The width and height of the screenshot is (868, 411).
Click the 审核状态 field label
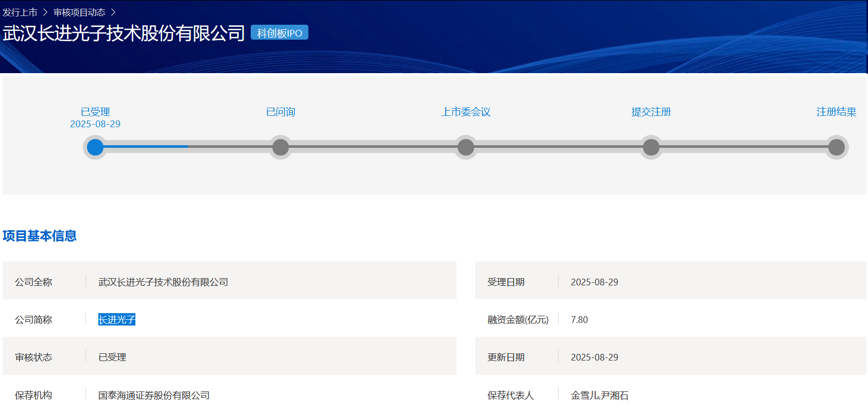[33, 357]
